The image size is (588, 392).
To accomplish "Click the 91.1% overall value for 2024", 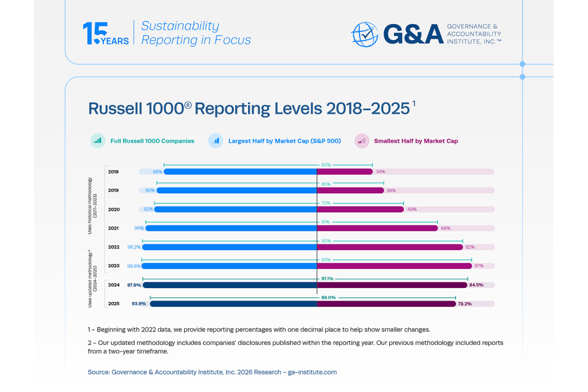I will click(327, 278).
